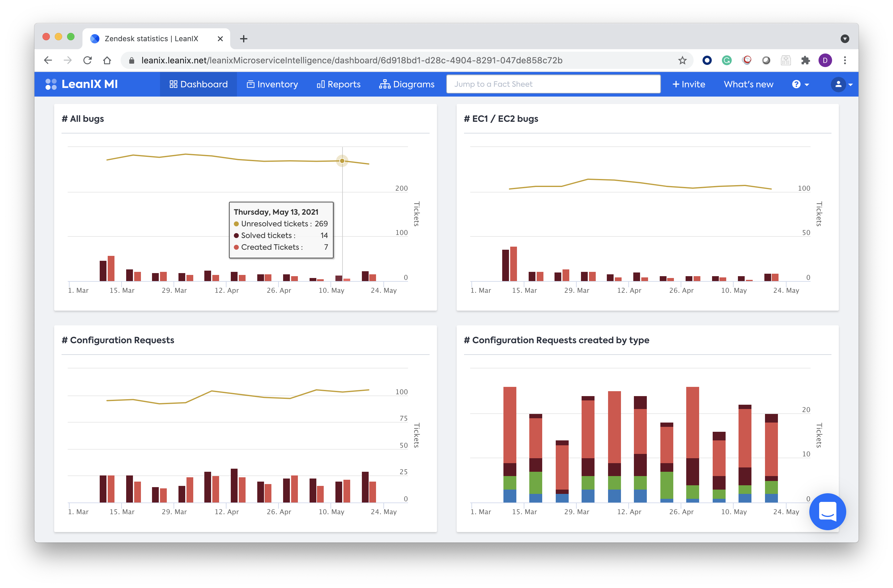This screenshot has width=893, height=588.
Task: Click the Jump to a Fact Sheet field
Action: click(x=553, y=84)
